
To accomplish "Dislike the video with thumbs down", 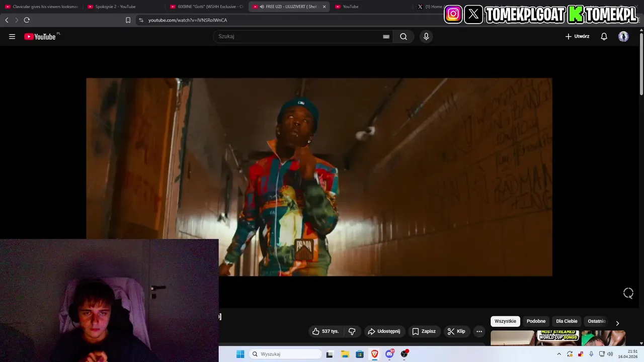I will [352, 331].
